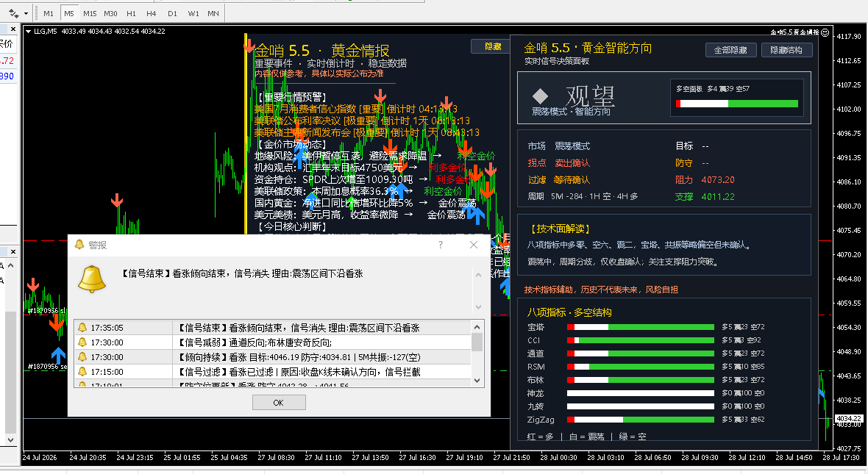Switch chart to H1 timeframe
868x474 pixels.
coord(131,13)
